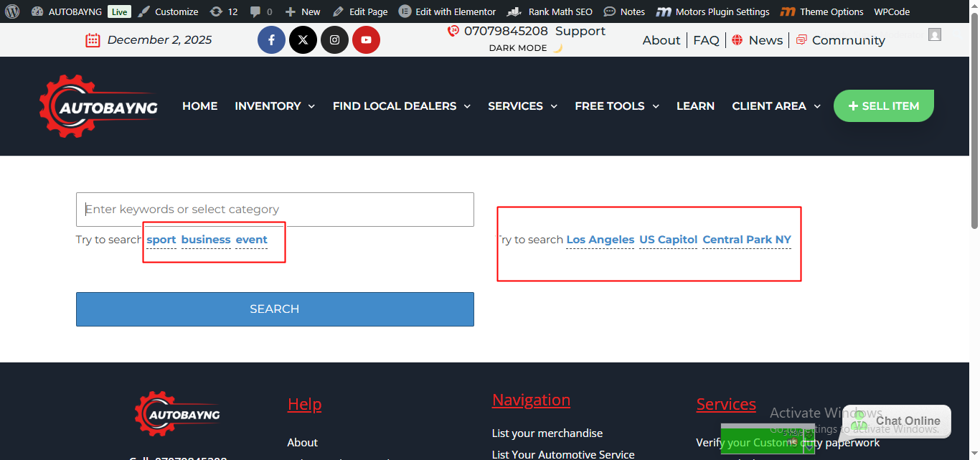Select the Los Angeles search suggestion
Image resolution: width=980 pixels, height=460 pixels.
pos(600,240)
